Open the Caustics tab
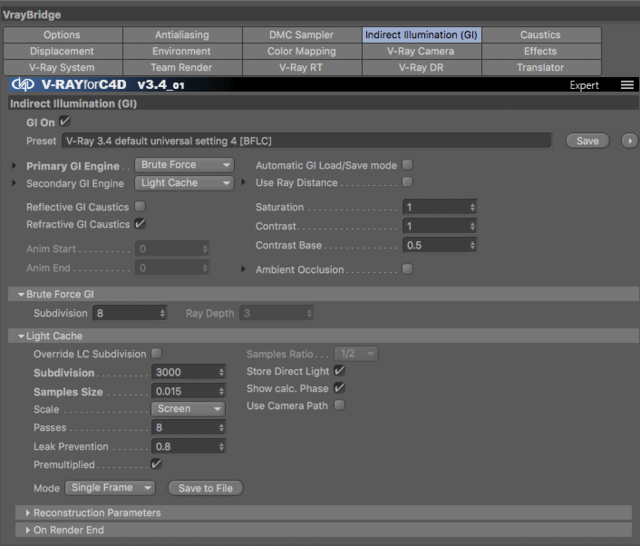 click(541, 35)
